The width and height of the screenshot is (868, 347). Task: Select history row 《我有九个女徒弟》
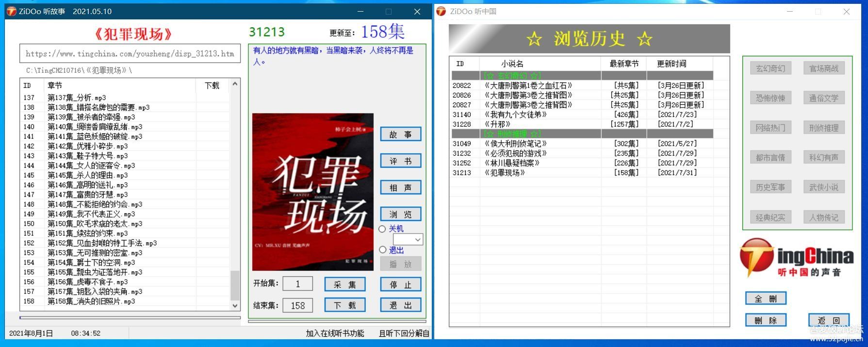tap(582, 114)
